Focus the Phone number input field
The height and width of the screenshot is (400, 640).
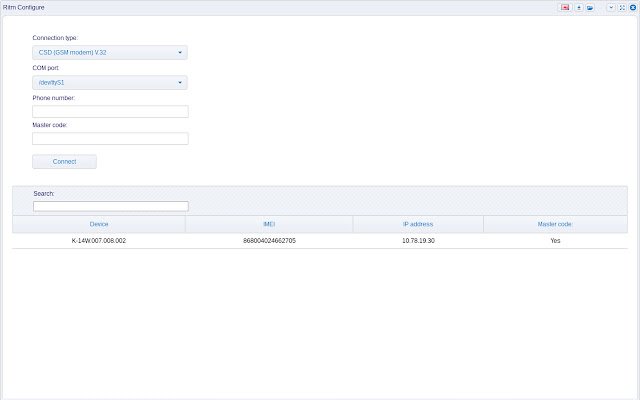point(110,111)
